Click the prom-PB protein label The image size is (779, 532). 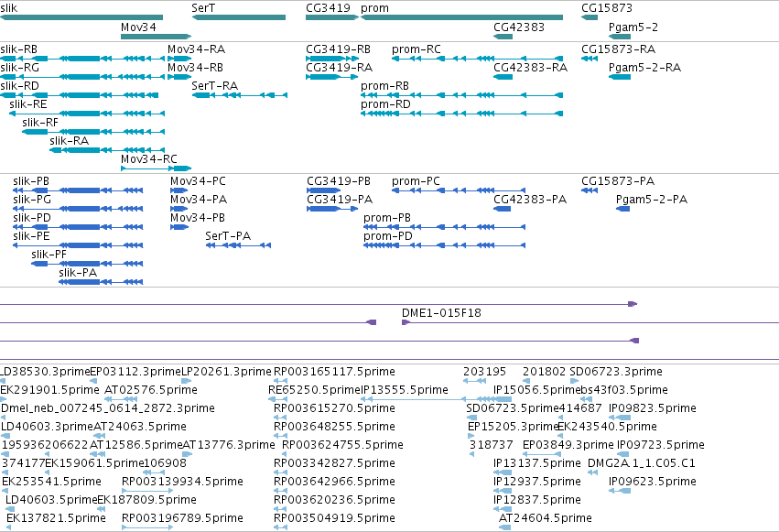point(387,218)
